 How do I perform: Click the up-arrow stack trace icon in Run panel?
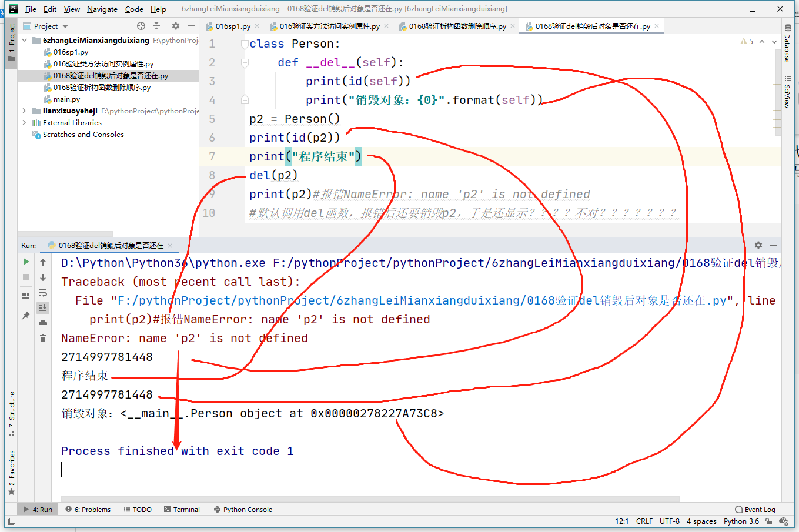tap(43, 262)
